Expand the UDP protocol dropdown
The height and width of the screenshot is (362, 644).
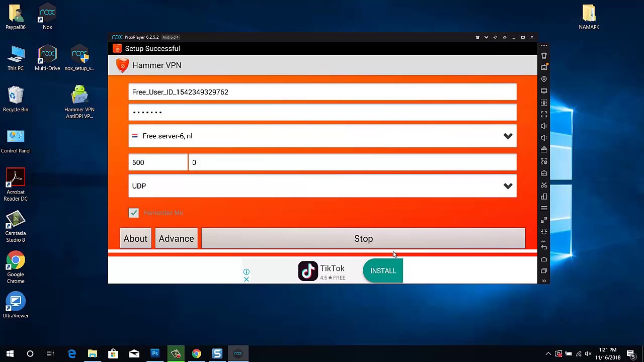(323, 186)
